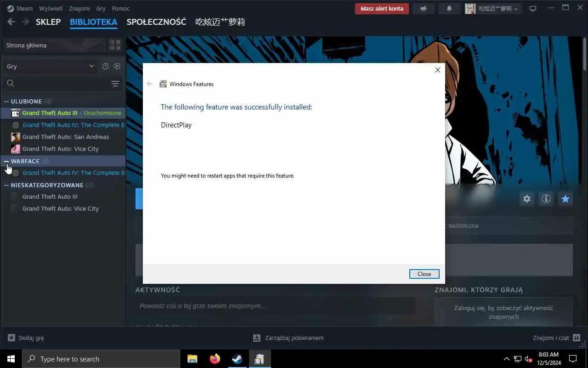Select Grand Theft Auto III – Uruchomione
The image size is (588, 368).
(63, 113)
